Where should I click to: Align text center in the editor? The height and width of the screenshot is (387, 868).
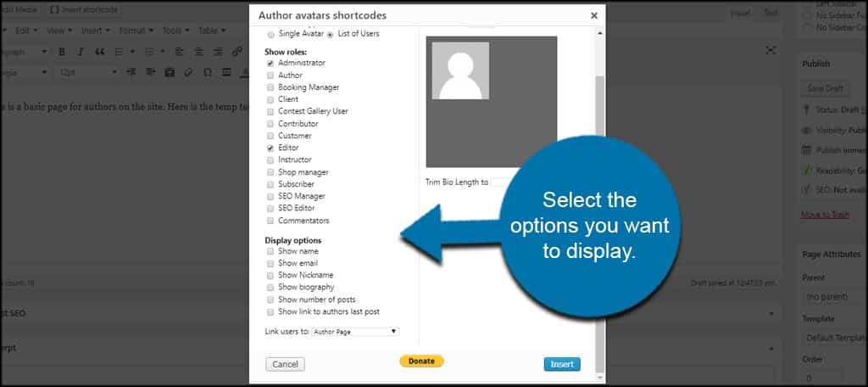tap(198, 52)
